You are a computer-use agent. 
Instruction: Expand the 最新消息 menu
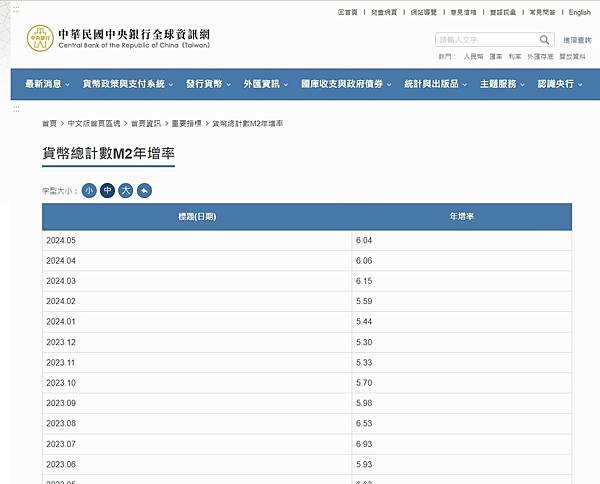pyautogui.click(x=47, y=84)
